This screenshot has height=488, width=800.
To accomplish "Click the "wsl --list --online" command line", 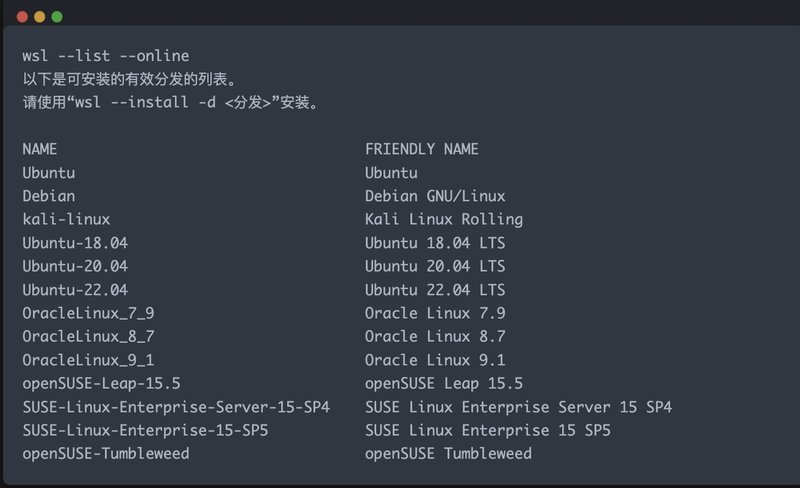I will coord(106,56).
